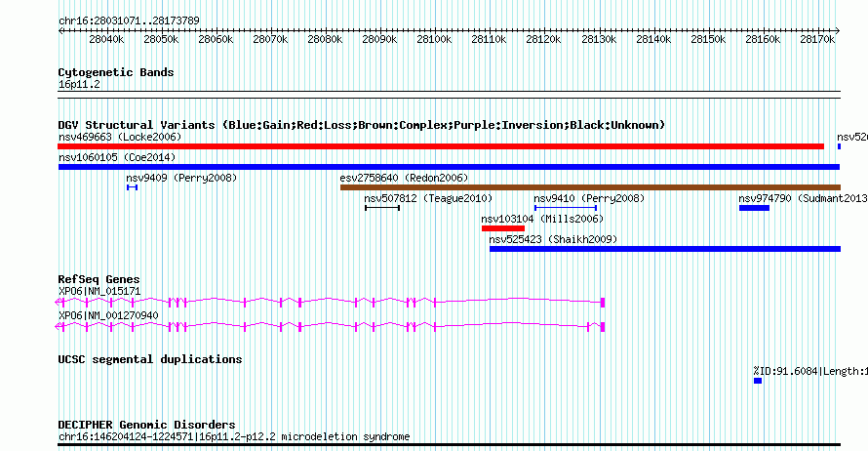Click the XPO6|NM_001270940 gene transcript glyph
This screenshot has height=451, width=868.
point(330,326)
